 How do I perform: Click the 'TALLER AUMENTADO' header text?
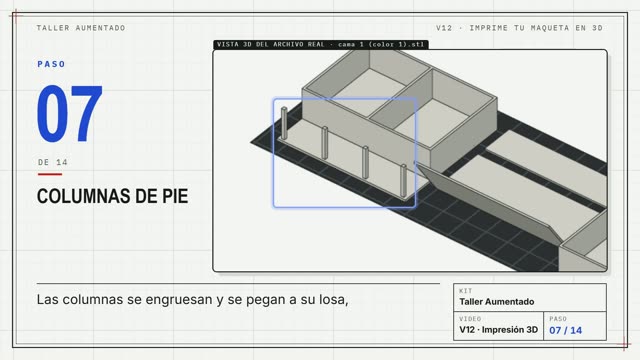click(81, 28)
